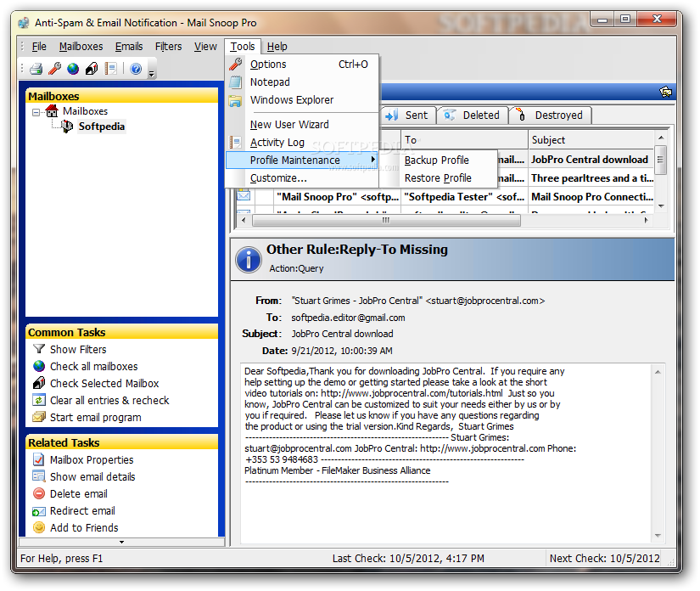This screenshot has width=700, height=591.
Task: Click Mailbox Properties link
Action: pos(92,459)
